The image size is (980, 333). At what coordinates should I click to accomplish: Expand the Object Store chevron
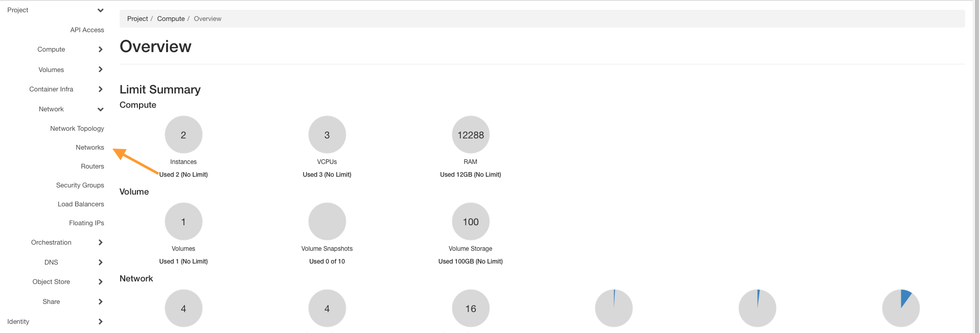[x=100, y=282]
